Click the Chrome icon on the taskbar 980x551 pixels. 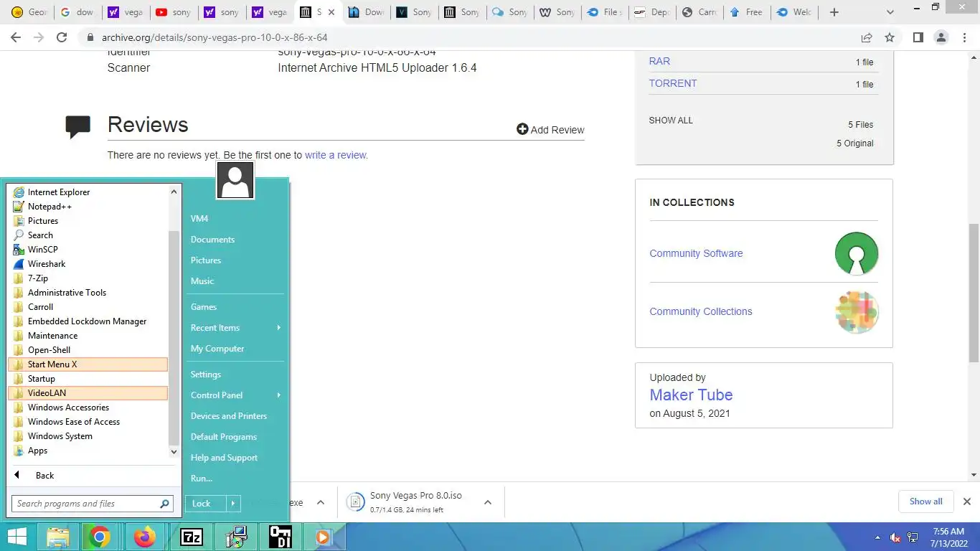click(x=100, y=537)
